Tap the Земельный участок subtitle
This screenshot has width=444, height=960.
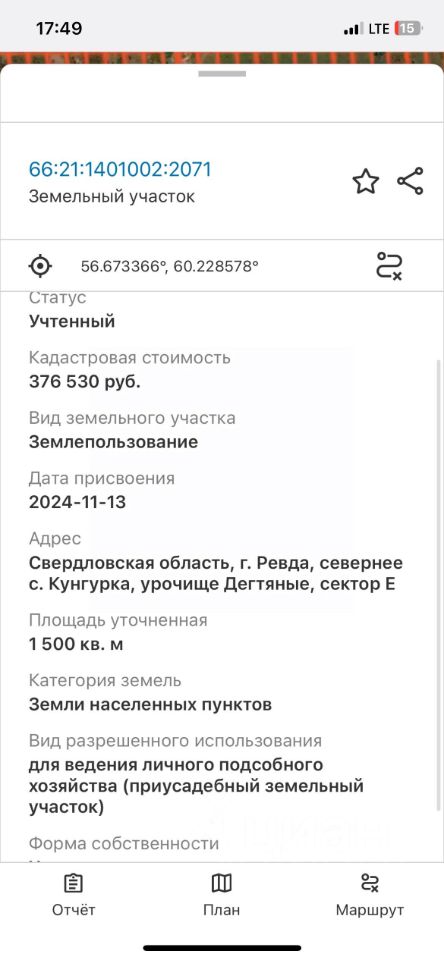tap(111, 197)
